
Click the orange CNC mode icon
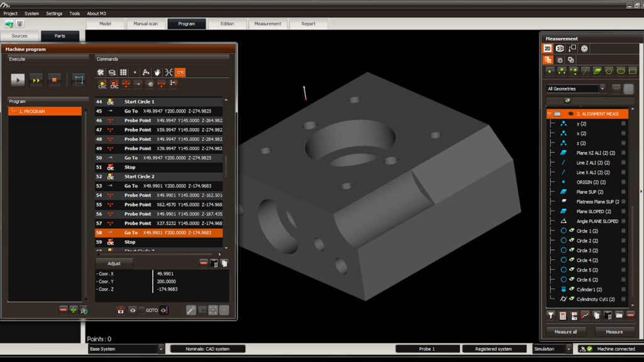[180, 72]
